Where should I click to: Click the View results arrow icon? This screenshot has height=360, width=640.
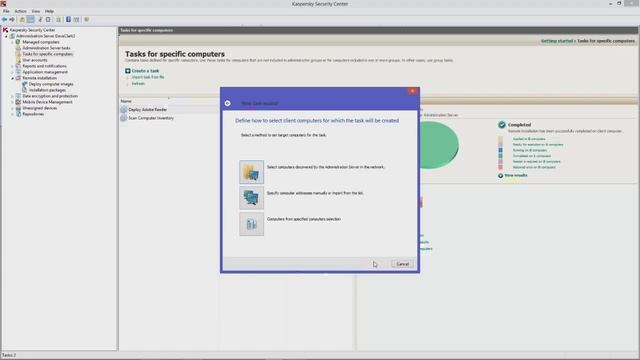[500, 176]
